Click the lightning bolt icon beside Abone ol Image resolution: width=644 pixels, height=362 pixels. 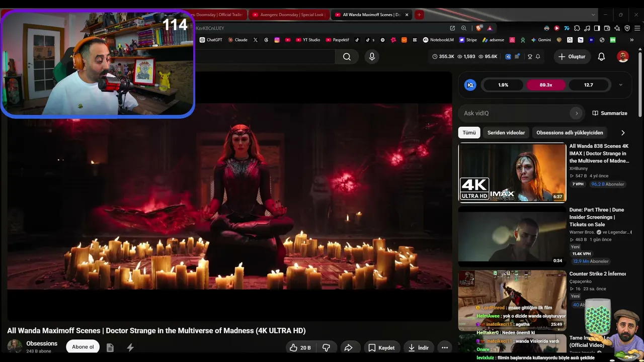(130, 347)
